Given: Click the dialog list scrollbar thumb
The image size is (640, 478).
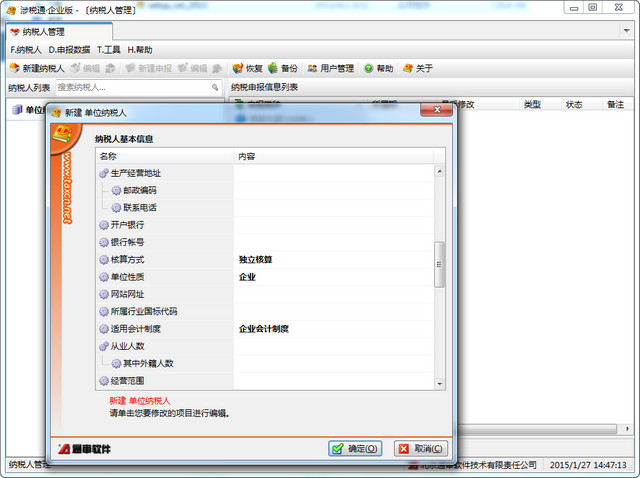Looking at the screenshot, I should [440, 265].
